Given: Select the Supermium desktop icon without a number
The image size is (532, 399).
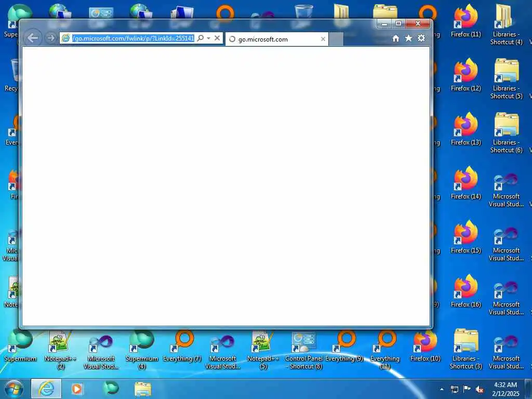Looking at the screenshot, I should pos(20,345).
